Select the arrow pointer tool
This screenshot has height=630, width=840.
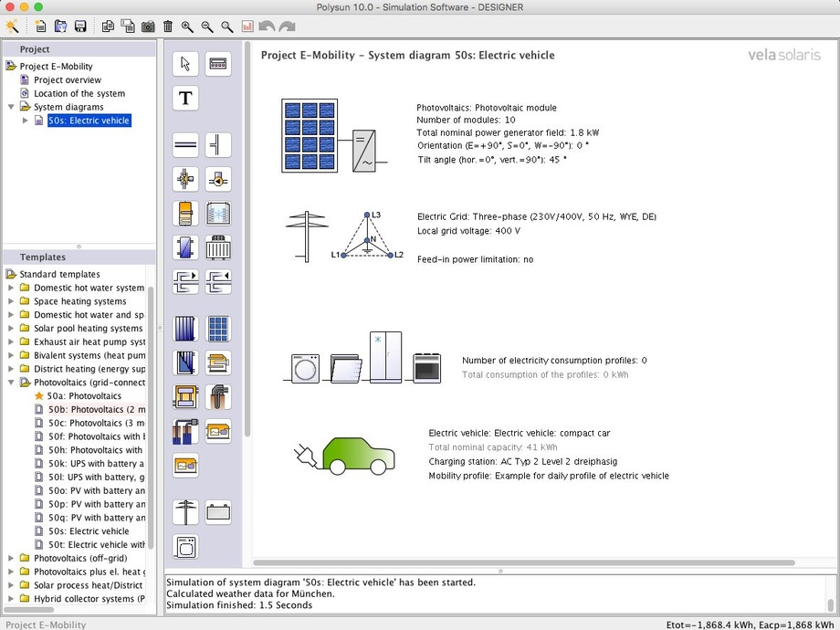pyautogui.click(x=185, y=64)
